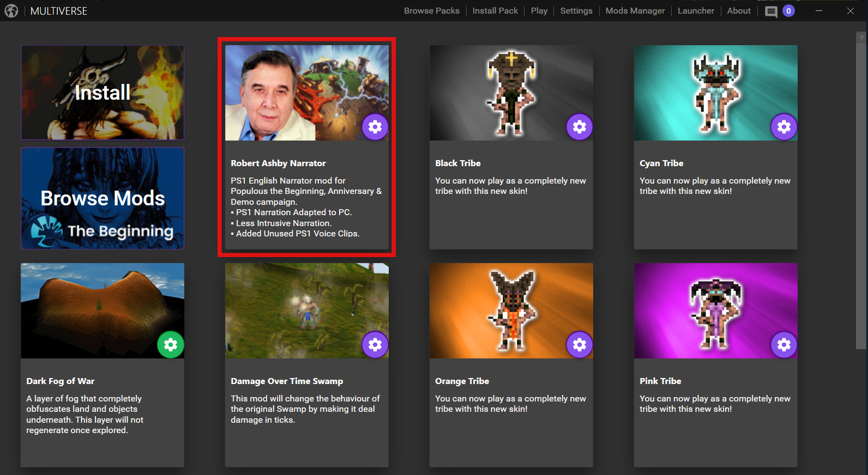Screen dimensions: 868x475
Task: Click the Install tile
Action: 103,93
